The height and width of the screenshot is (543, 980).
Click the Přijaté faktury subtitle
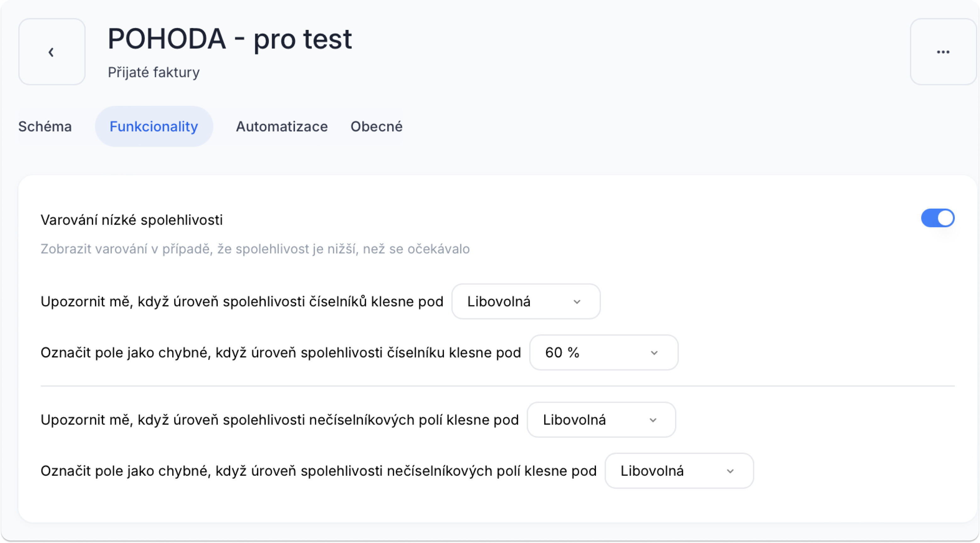click(x=154, y=72)
